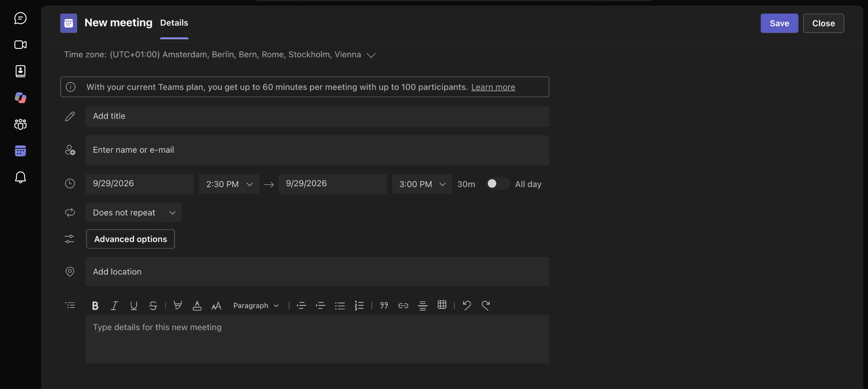This screenshot has width=868, height=389.
Task: Open the Copilot icon in sidebar
Action: tap(20, 98)
